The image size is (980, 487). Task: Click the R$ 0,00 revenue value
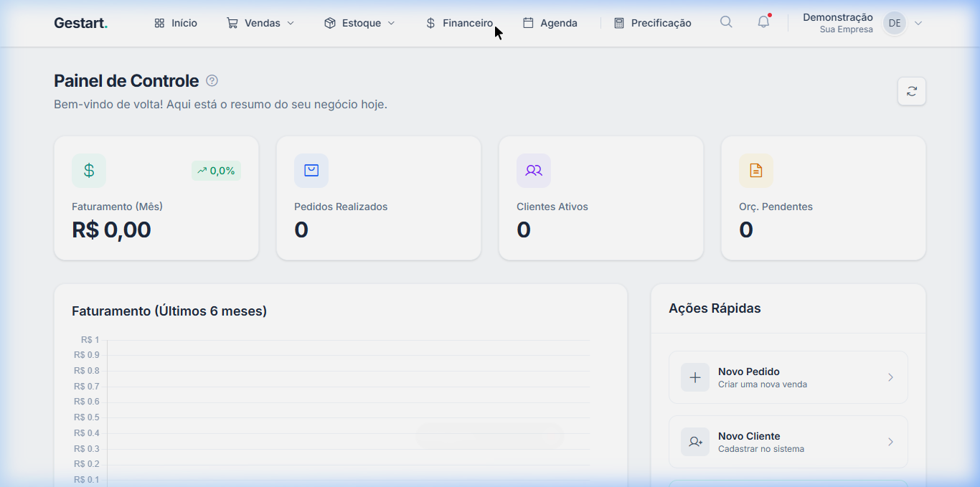(x=111, y=230)
